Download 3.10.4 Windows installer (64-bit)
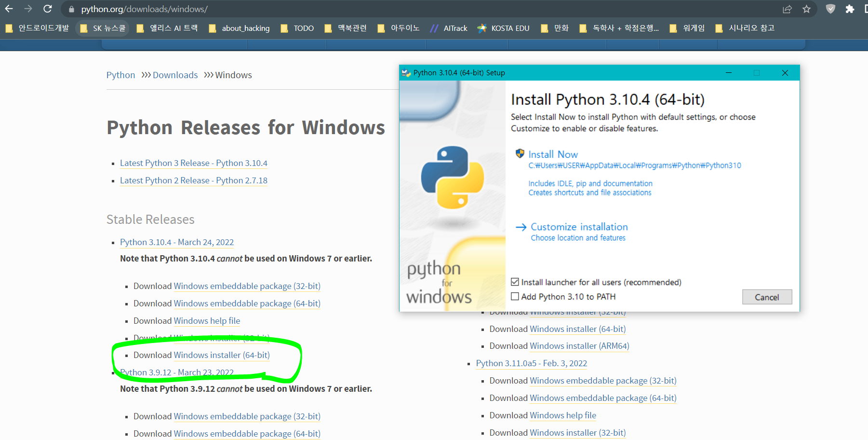This screenshot has height=440, width=868. [222, 355]
